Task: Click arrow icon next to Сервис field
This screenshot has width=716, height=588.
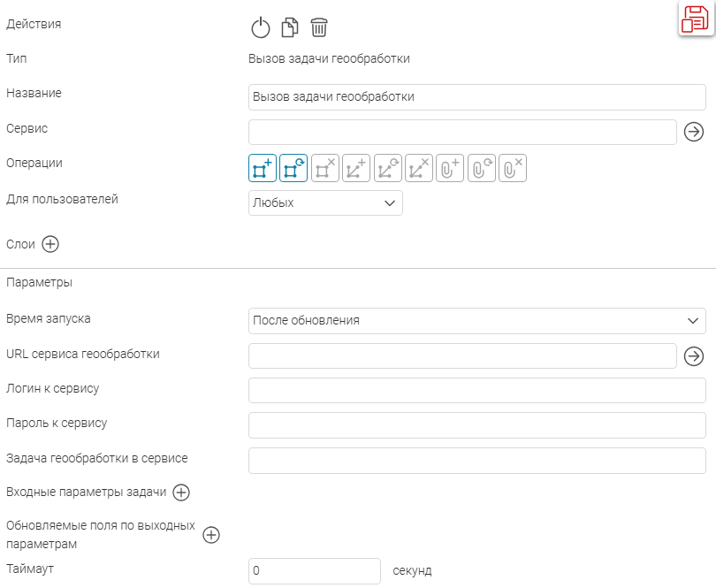Action: pyautogui.click(x=694, y=132)
